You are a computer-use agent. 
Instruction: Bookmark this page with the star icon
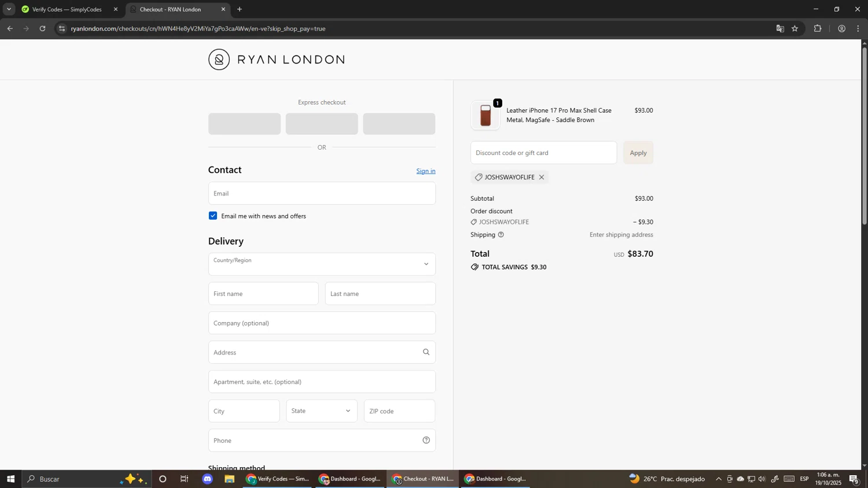(x=795, y=28)
